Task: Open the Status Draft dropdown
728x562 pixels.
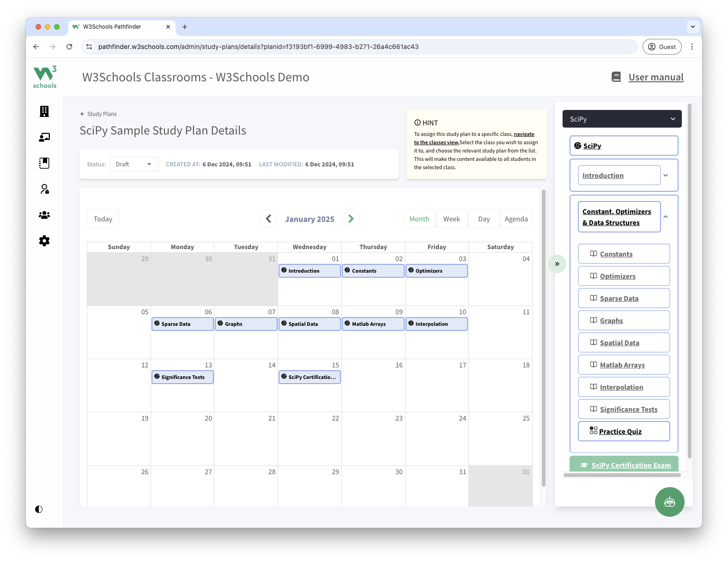Action: point(134,164)
